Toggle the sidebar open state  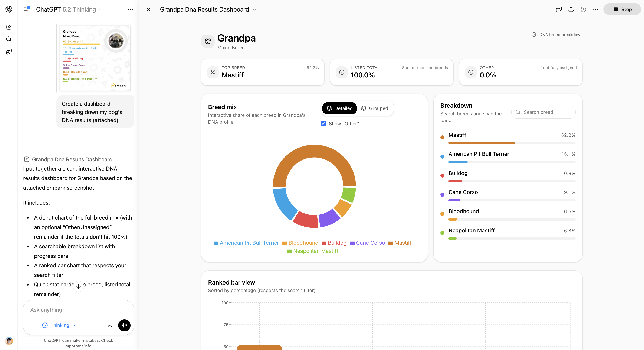(26, 9)
